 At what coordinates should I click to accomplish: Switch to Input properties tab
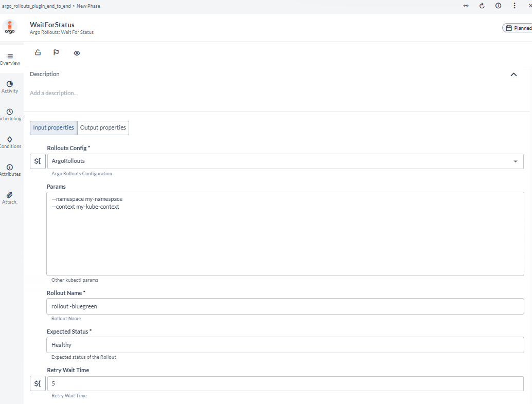[54, 128]
